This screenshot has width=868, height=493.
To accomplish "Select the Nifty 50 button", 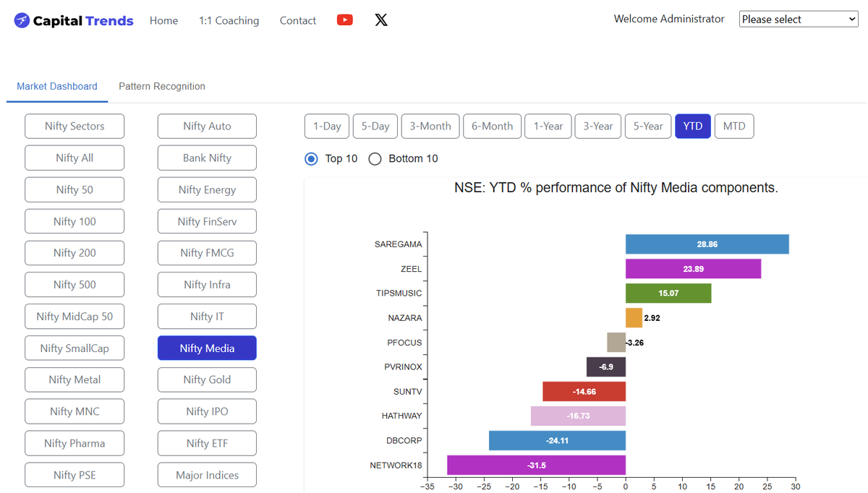I will click(75, 189).
